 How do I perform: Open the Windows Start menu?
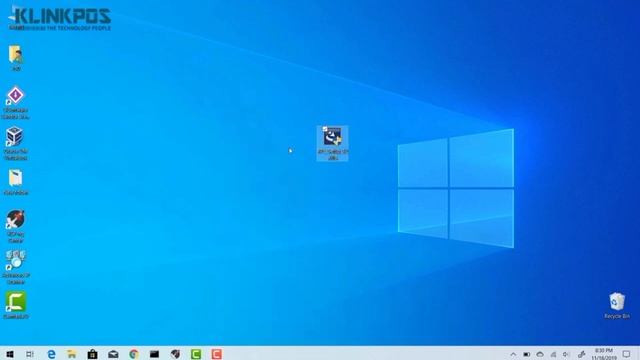click(x=10, y=354)
